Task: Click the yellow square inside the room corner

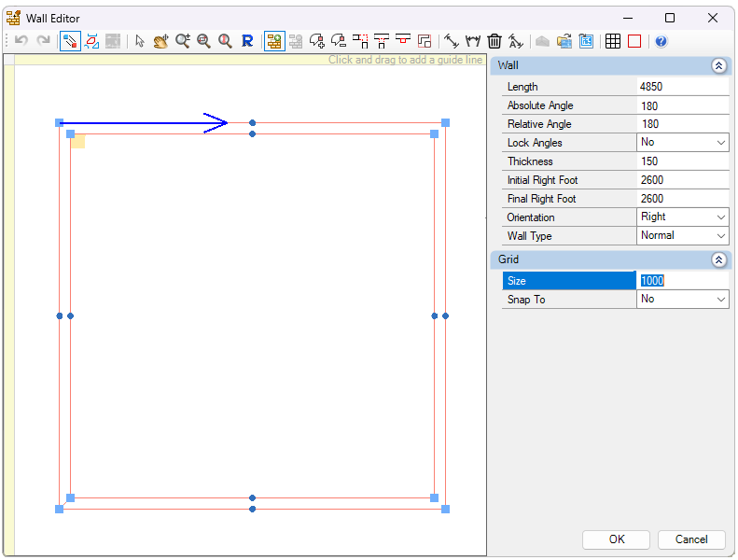Action: pyautogui.click(x=78, y=141)
